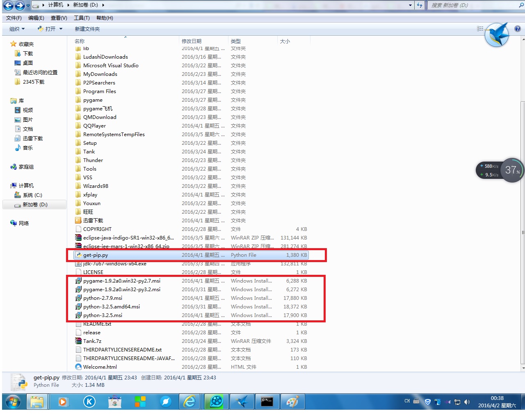Sort files by the 修改日期 column header

[x=192, y=41]
